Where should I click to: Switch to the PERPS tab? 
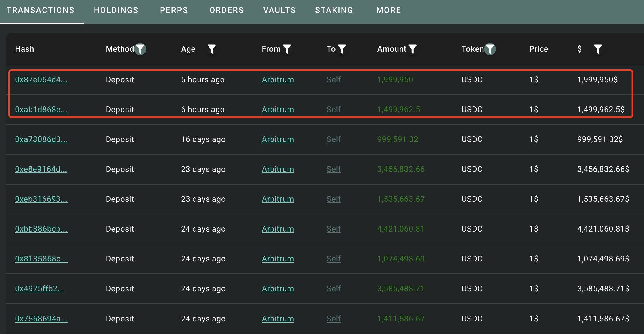coord(174,10)
